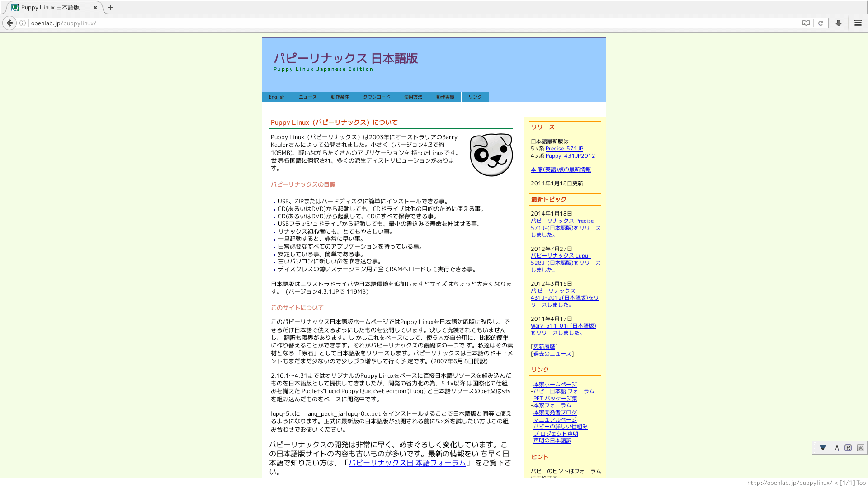The height and width of the screenshot is (488, 868).
Task: Click the browser back arrow button
Action: tap(9, 23)
